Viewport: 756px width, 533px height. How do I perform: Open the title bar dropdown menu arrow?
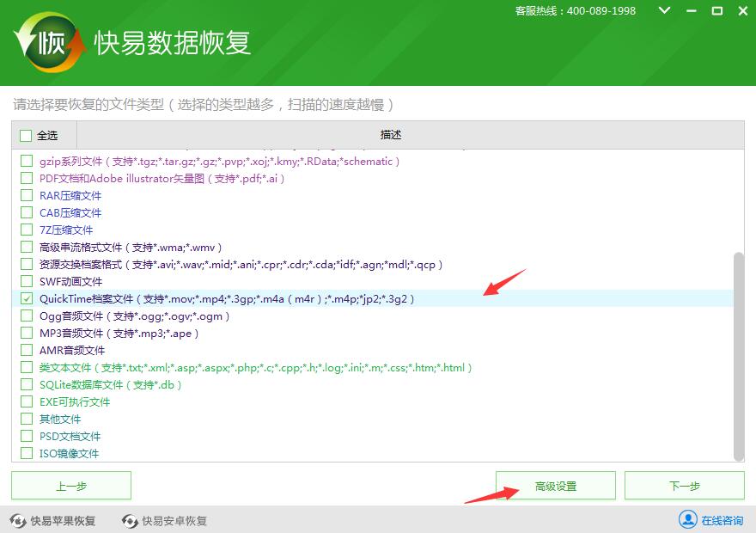click(664, 10)
